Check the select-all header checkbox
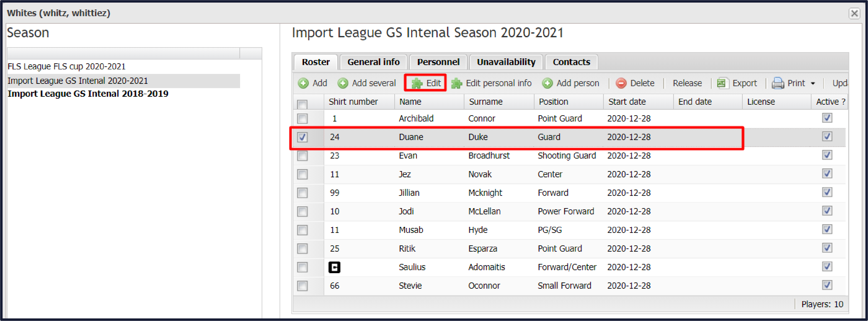This screenshot has width=868, height=321. click(x=302, y=104)
